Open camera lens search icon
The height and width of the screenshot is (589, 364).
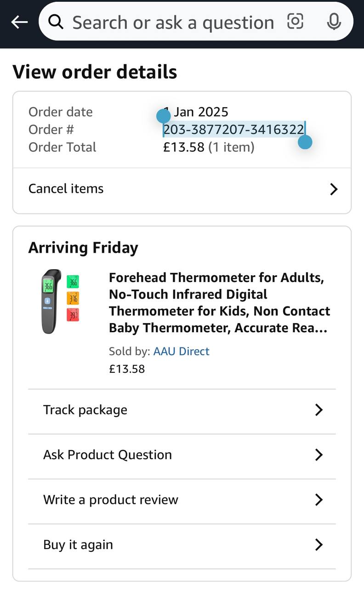[296, 21]
